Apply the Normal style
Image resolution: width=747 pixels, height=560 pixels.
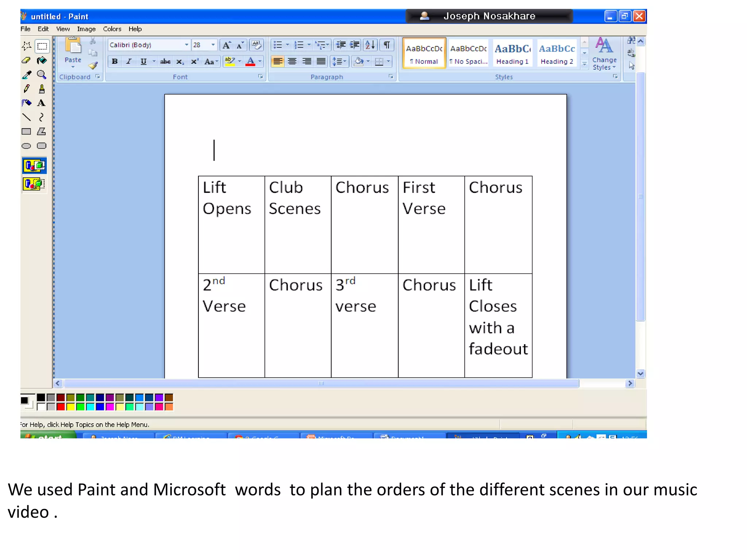[424, 53]
